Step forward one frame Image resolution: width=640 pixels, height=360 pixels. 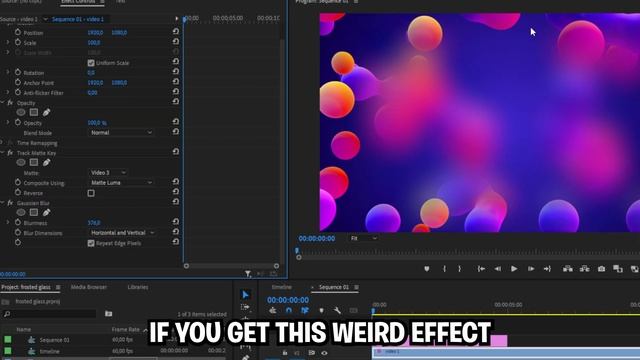pyautogui.click(x=531, y=269)
